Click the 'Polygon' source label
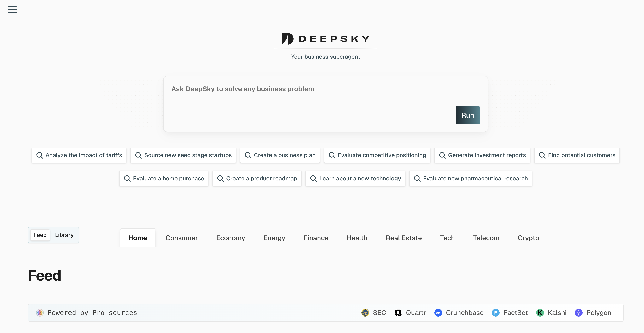 pos(599,313)
